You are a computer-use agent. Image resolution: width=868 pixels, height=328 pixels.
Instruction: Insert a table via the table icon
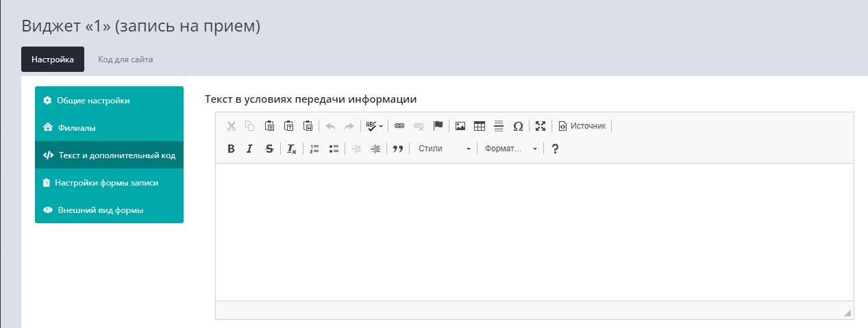point(480,126)
